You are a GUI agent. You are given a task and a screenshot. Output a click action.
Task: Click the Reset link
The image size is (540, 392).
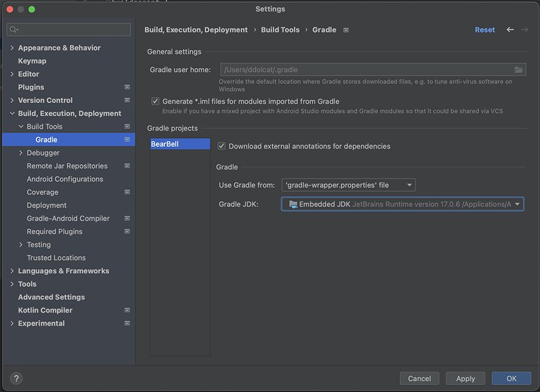coord(485,30)
